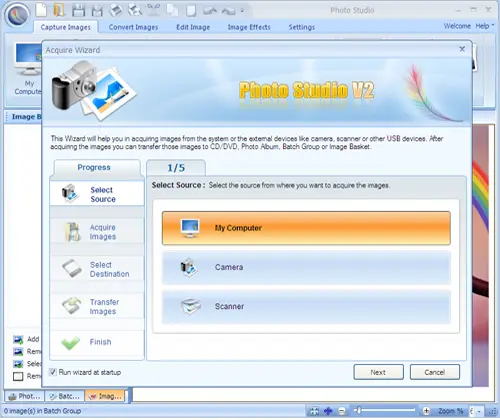Adjust the zoom slider in status bar
The width and height of the screenshot is (500, 420).
point(358,410)
